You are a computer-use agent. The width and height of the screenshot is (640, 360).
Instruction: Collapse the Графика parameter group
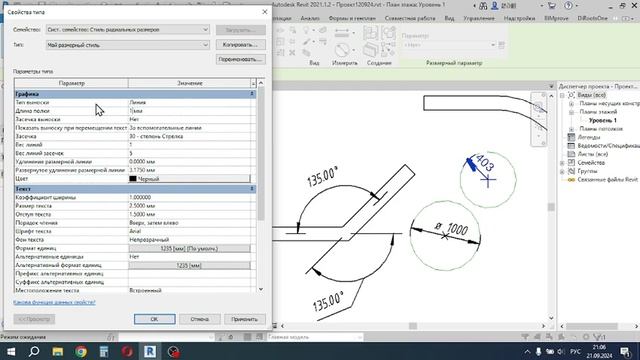[x=252, y=94]
